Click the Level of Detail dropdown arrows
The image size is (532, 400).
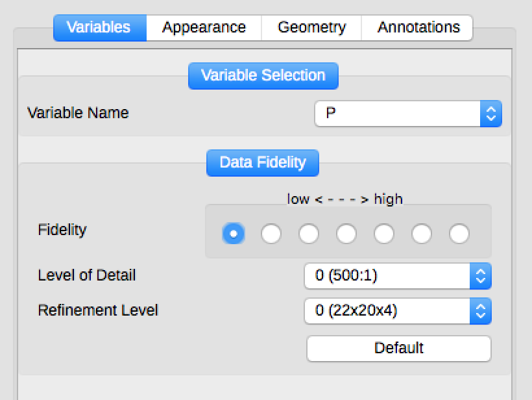click(x=481, y=276)
